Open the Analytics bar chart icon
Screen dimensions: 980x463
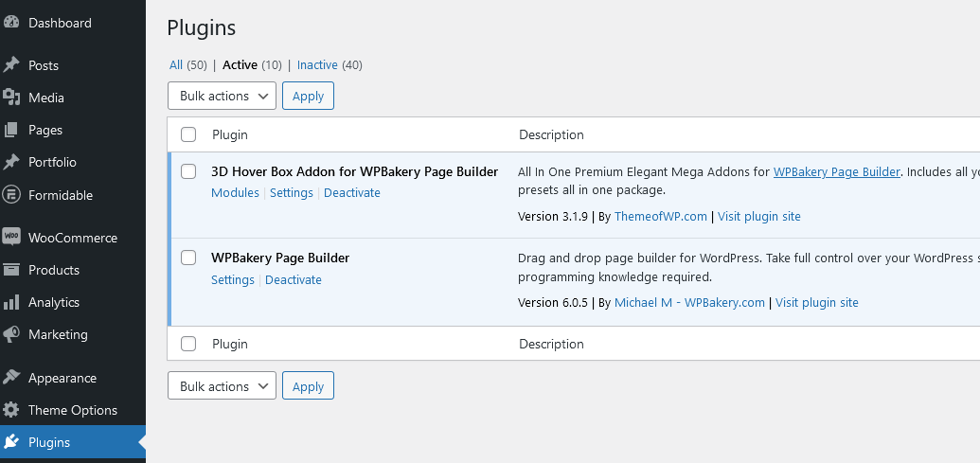pos(11,302)
